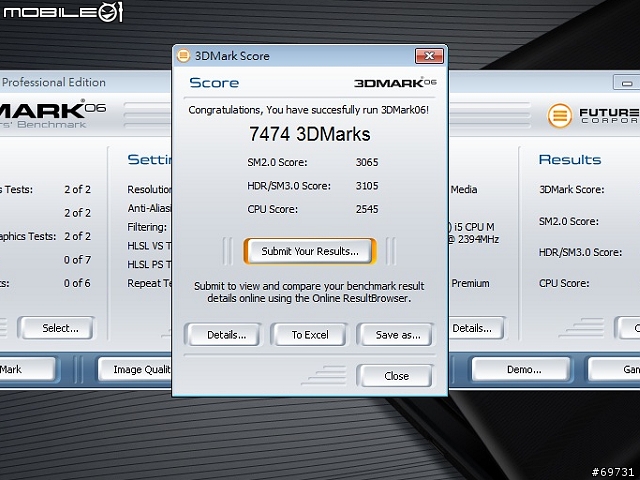Viewport: 640px width, 480px height.
Task: Click the 0 of 6 tests count
Action: (77, 283)
